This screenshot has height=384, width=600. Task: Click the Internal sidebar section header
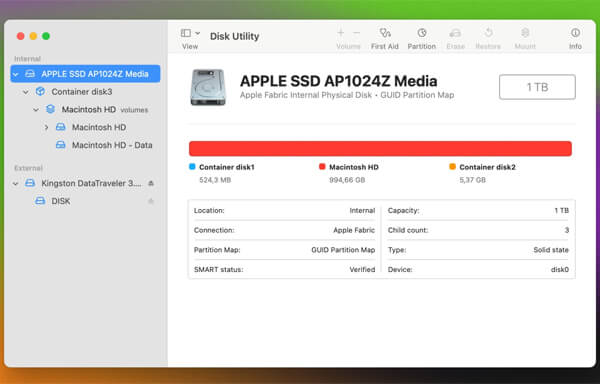[27, 59]
